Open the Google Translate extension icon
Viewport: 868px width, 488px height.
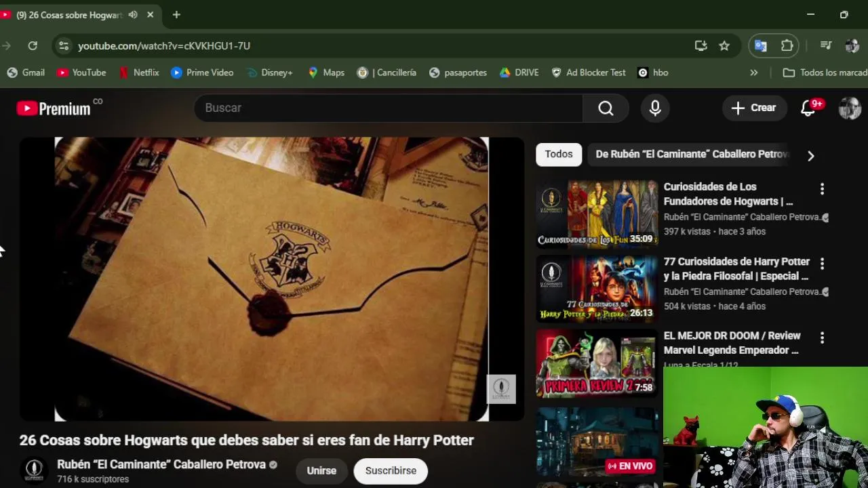click(x=761, y=45)
